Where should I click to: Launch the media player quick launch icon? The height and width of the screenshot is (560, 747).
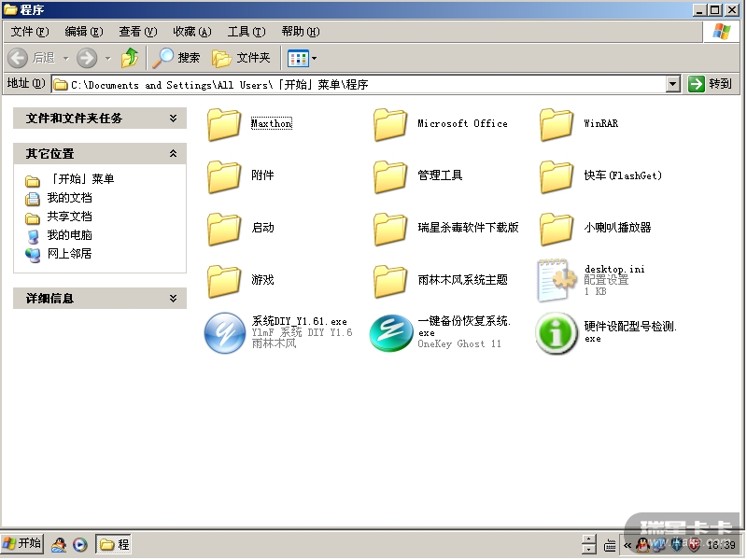80,544
